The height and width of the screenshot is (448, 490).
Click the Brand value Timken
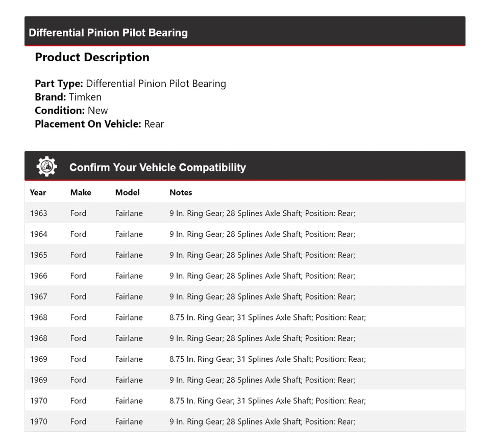[85, 97]
